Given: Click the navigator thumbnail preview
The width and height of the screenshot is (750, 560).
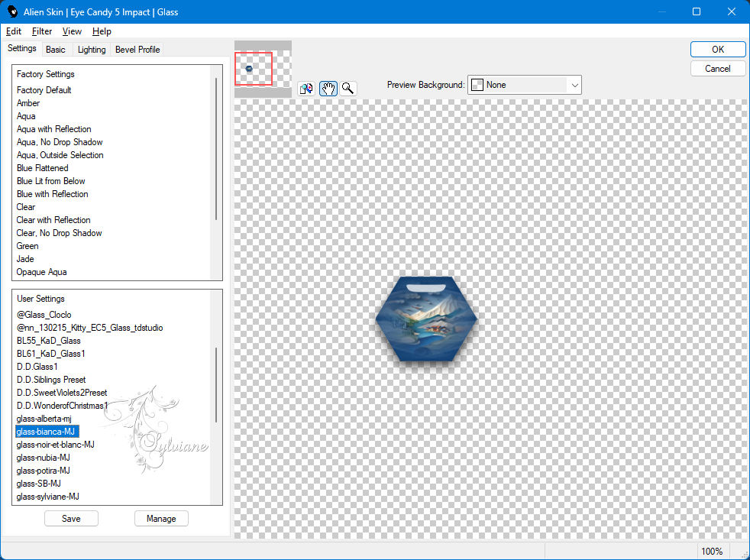Looking at the screenshot, I should pyautogui.click(x=263, y=69).
